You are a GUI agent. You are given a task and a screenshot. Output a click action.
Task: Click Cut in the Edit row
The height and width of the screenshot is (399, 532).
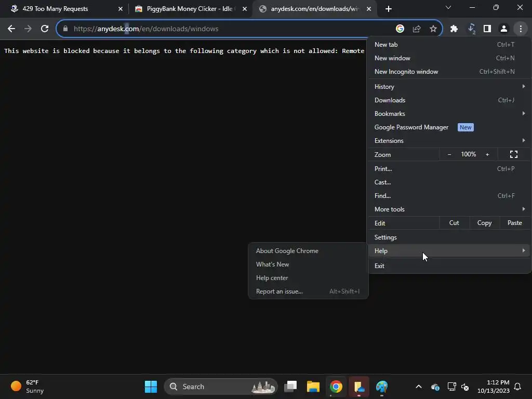click(x=454, y=223)
